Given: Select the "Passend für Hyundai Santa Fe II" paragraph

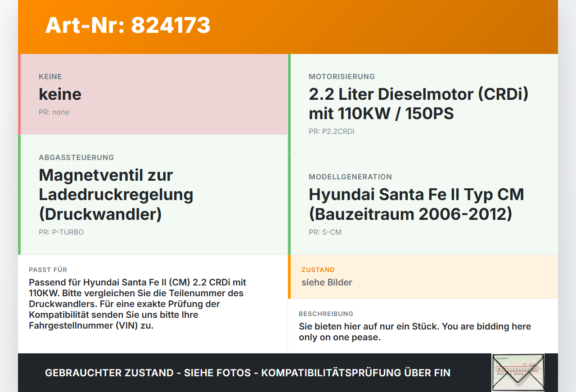Looking at the screenshot, I should [138, 304].
